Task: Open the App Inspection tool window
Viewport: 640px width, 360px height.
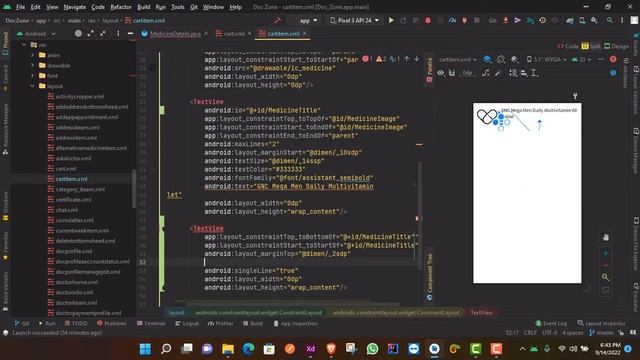Action: 296,323
